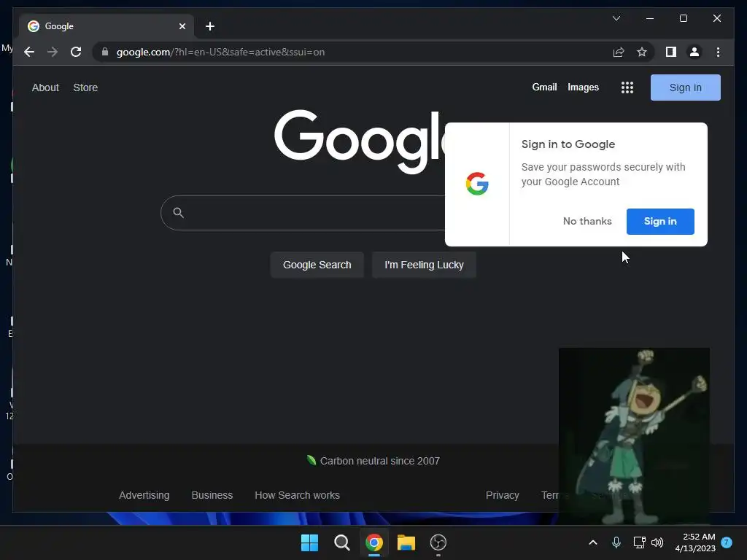Minimize the Chrome window
Image resolution: width=747 pixels, height=560 pixels.
click(x=650, y=18)
